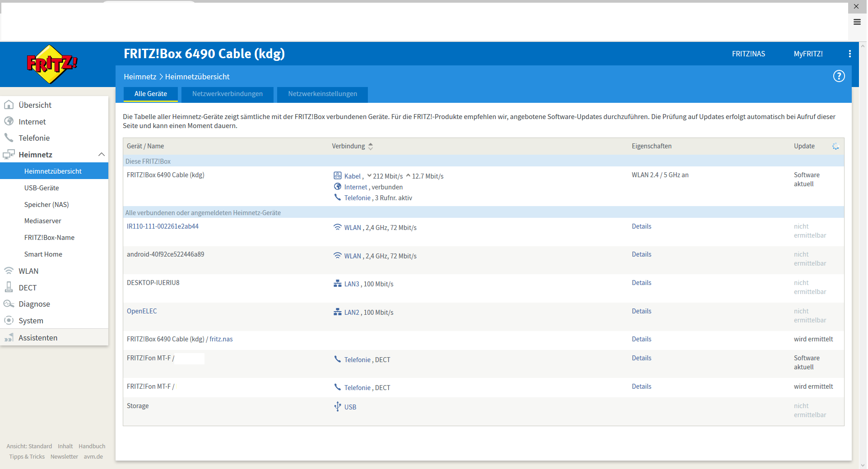868x469 pixels.
Task: Open Tipps & Tricks footer link
Action: pyautogui.click(x=27, y=456)
